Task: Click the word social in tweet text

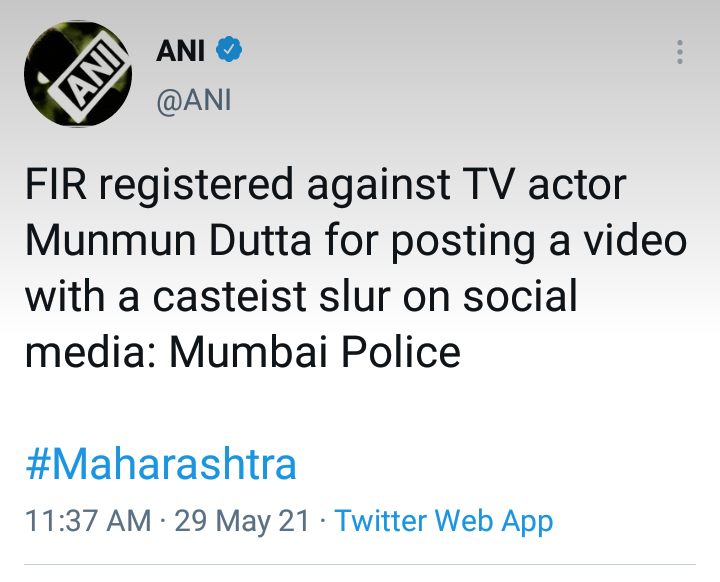Action: coord(524,297)
